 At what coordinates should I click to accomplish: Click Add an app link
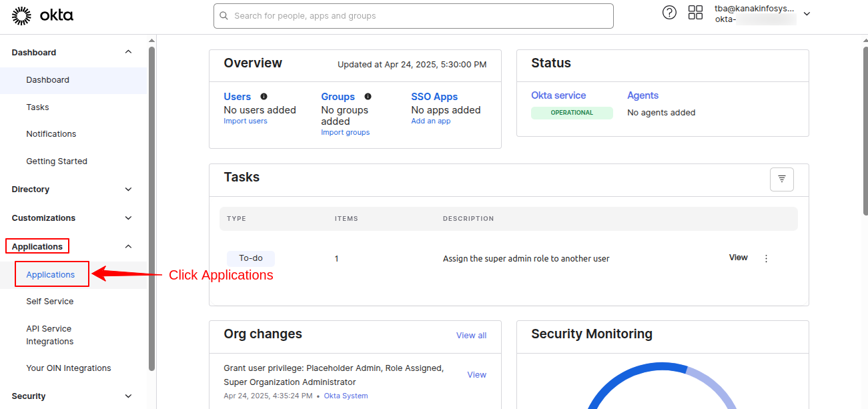[431, 121]
